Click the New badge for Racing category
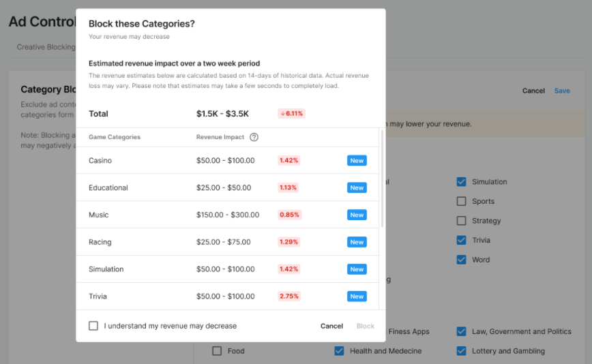 click(x=357, y=242)
